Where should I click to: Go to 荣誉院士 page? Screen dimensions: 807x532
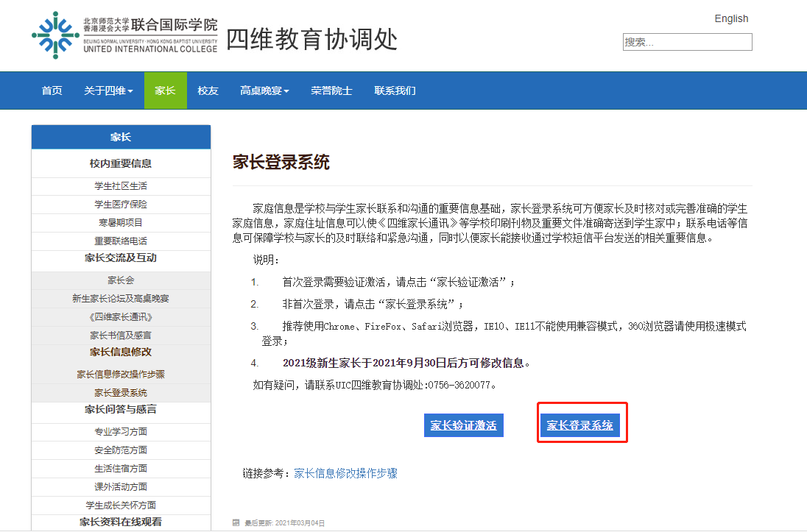[x=331, y=91]
